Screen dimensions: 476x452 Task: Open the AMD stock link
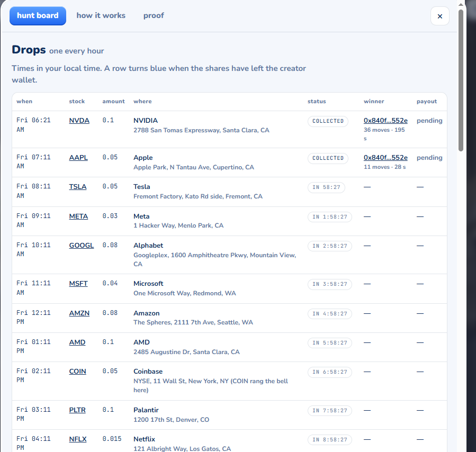77,342
